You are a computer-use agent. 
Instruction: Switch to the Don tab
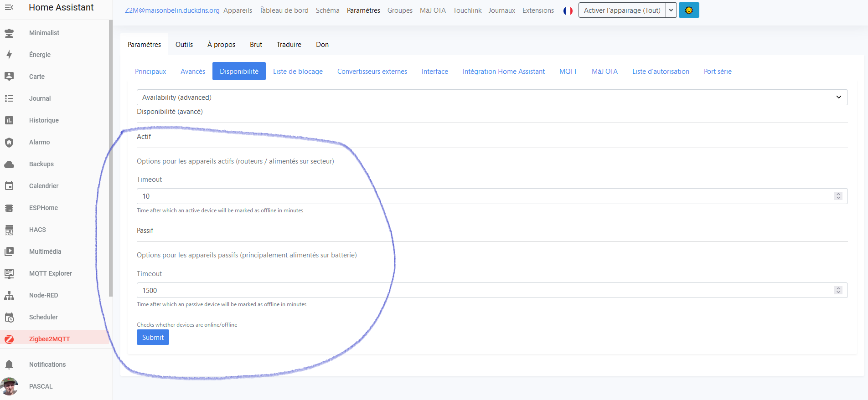tap(322, 44)
